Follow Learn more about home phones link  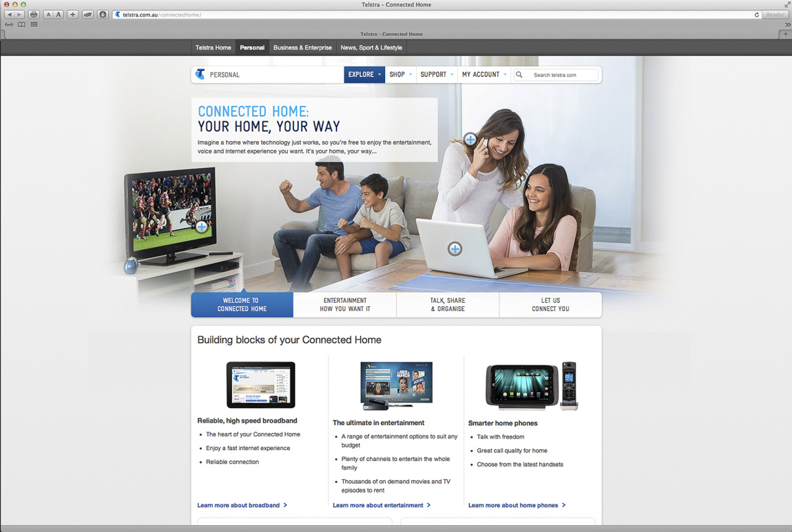(x=517, y=504)
